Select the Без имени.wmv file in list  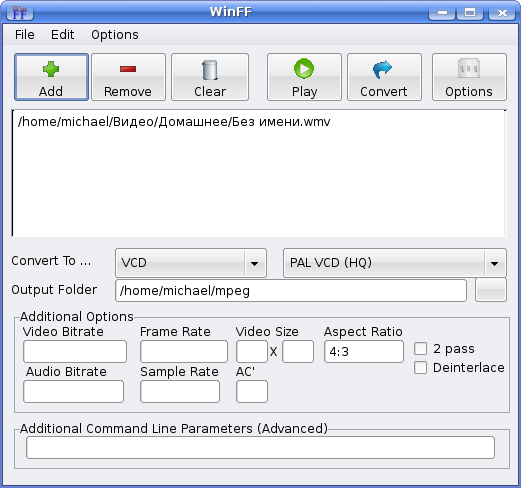point(174,122)
